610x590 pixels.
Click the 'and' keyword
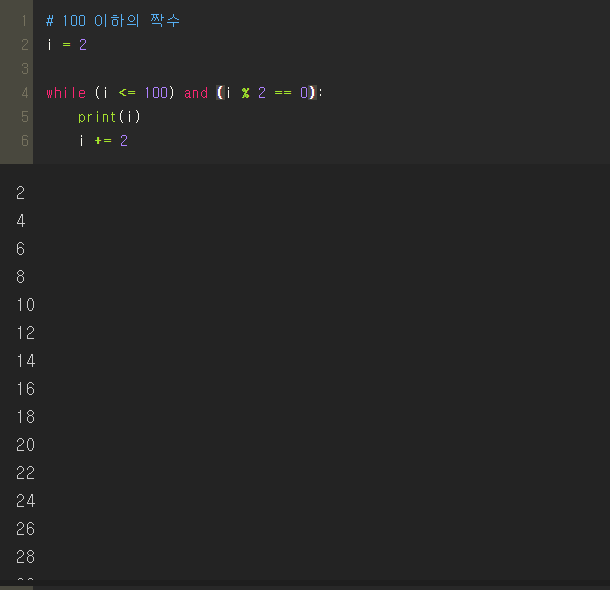(196, 93)
